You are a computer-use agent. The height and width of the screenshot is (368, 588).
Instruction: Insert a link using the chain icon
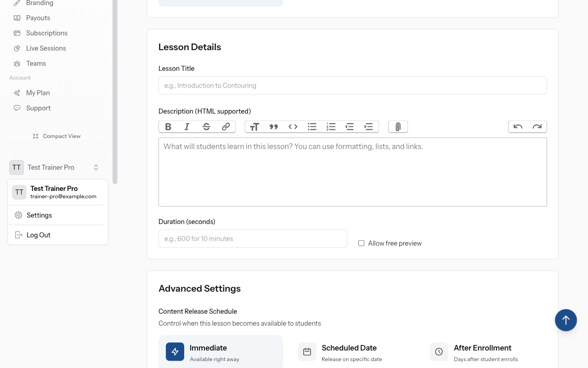226,127
